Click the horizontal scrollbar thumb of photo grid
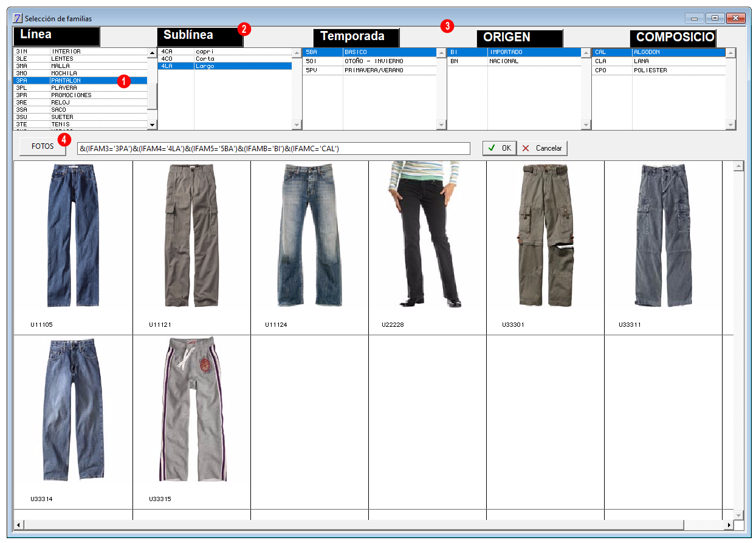 pyautogui.click(x=353, y=524)
